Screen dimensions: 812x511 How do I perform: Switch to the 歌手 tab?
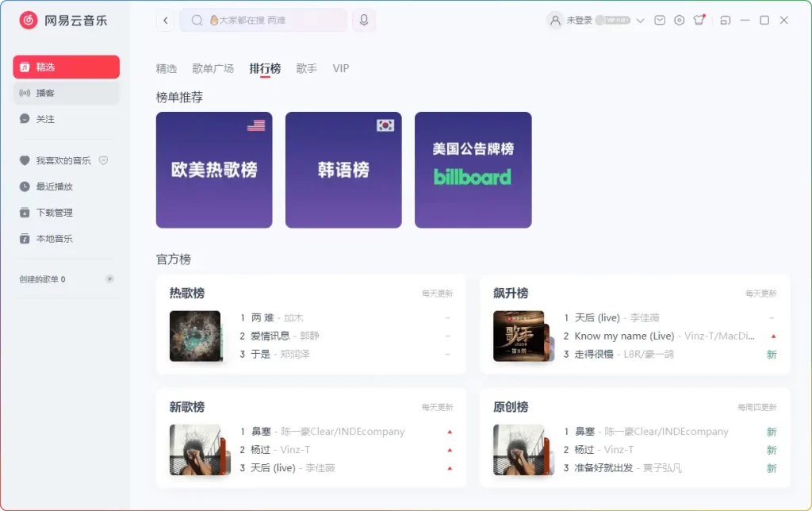(x=307, y=68)
